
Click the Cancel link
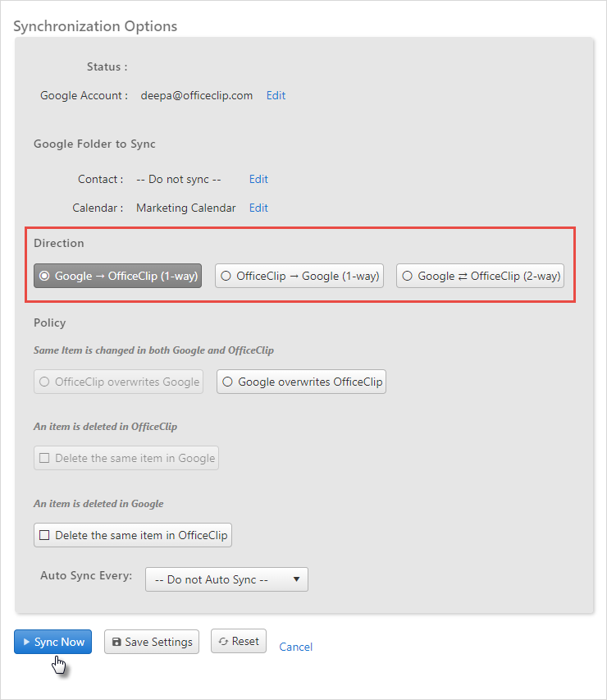296,647
